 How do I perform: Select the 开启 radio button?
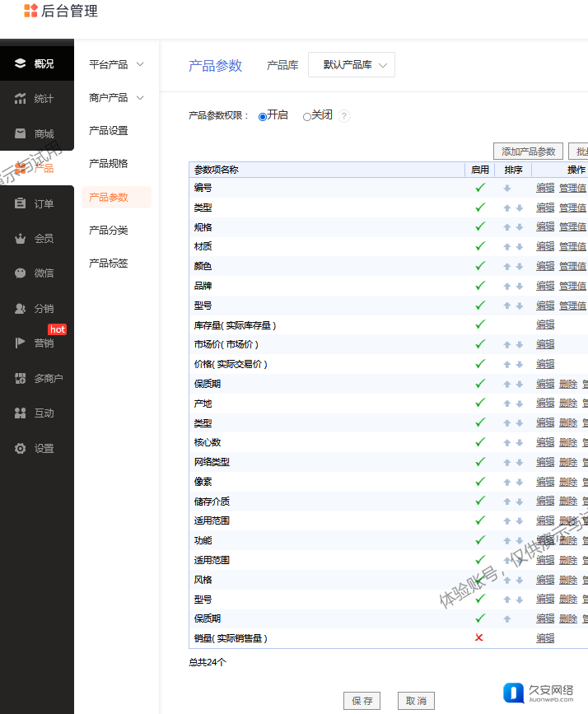coord(263,116)
